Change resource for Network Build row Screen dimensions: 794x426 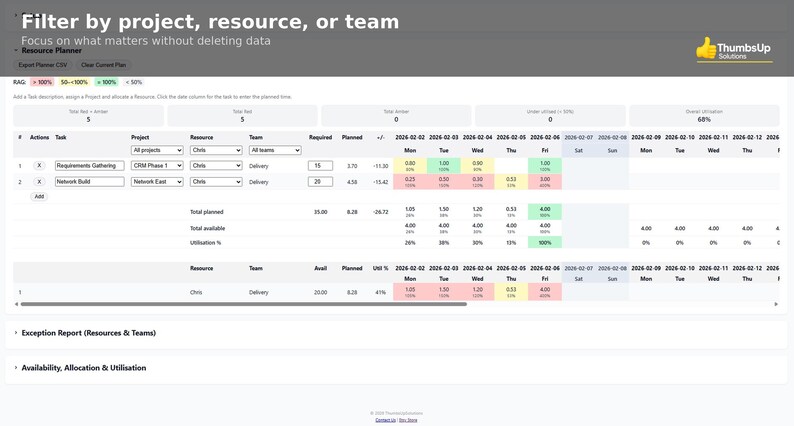pyautogui.click(x=216, y=181)
